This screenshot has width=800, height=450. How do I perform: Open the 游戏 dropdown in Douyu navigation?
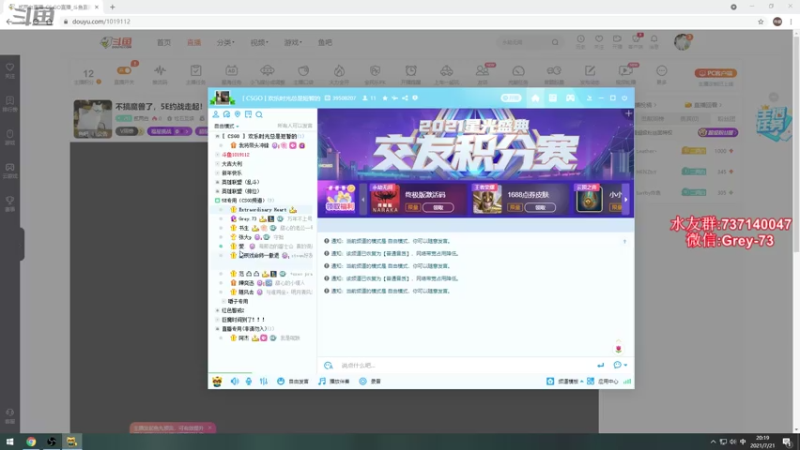click(293, 42)
